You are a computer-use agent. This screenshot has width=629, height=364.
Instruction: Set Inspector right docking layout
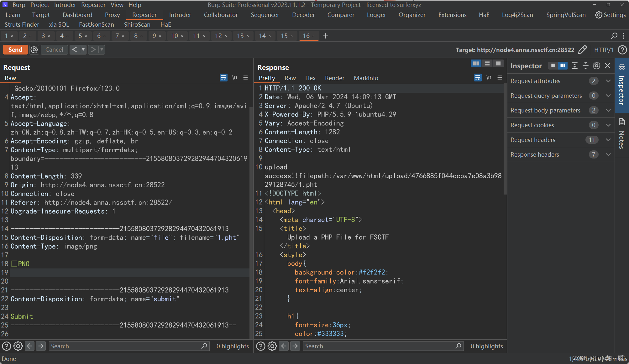point(563,65)
